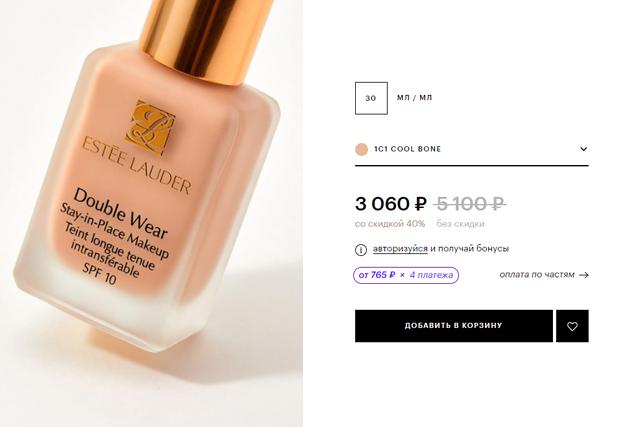Select the 30 ml volume option
Screen dimensions: 640x427
pyautogui.click(x=371, y=98)
